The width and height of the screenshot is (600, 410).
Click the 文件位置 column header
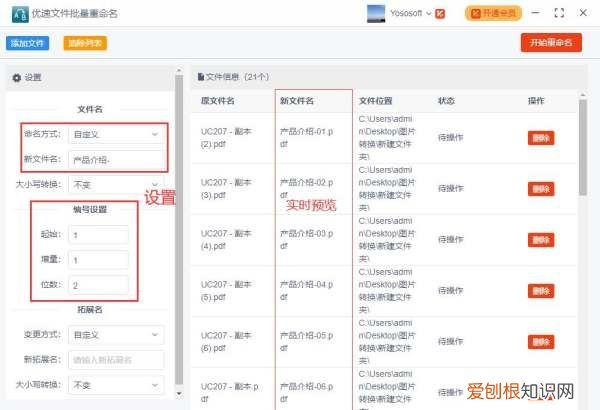[375, 101]
